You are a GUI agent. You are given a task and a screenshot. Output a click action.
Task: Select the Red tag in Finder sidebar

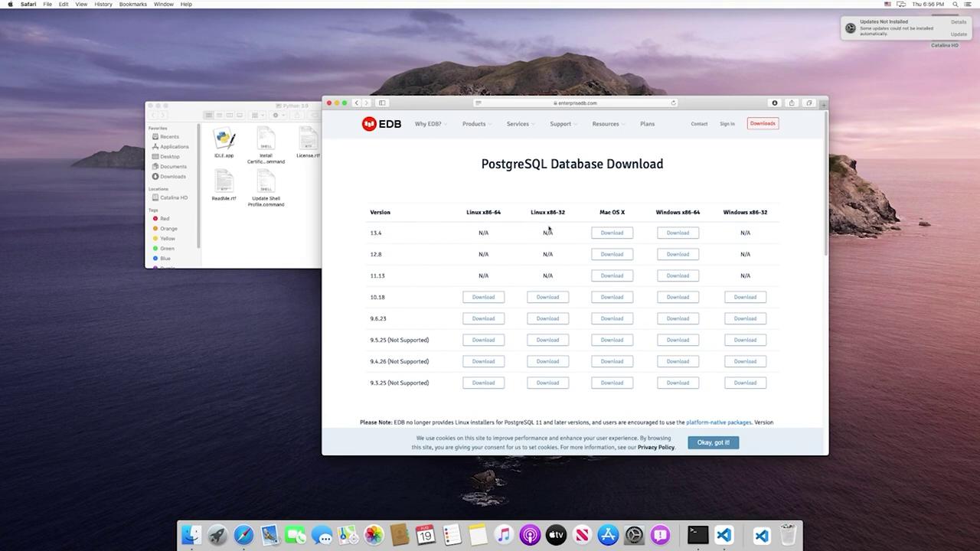(x=164, y=219)
